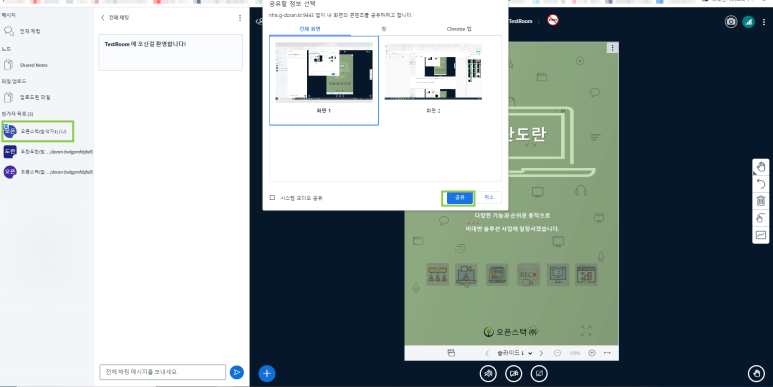Click the chart icon in whiteboard toolbar
This screenshot has width=773, height=387.
click(x=761, y=235)
